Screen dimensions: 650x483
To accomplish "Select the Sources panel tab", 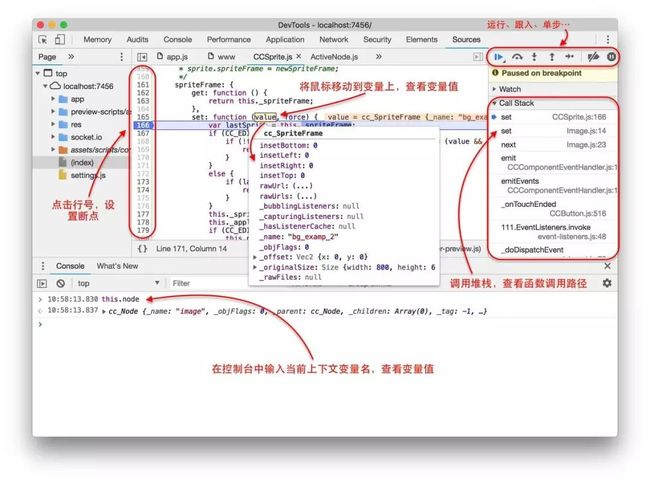I will pyautogui.click(x=466, y=39).
